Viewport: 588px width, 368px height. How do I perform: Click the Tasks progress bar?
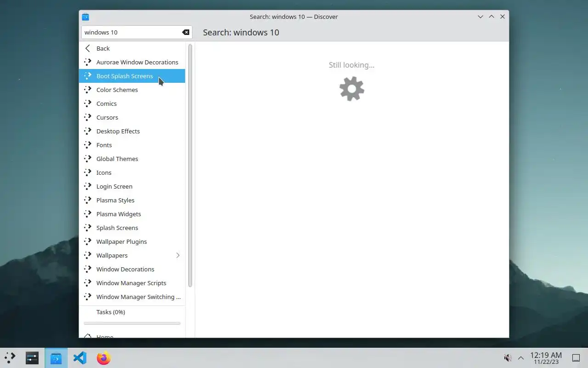click(132, 323)
